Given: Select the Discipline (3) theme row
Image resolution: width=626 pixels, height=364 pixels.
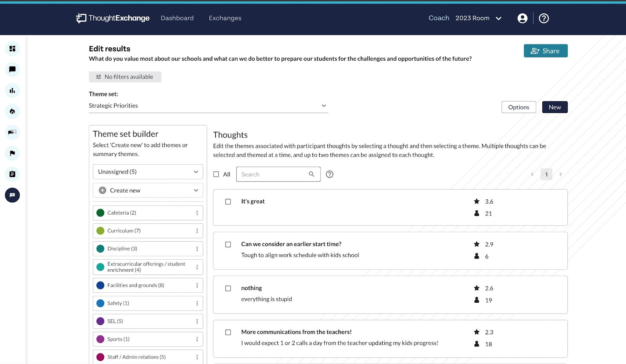Looking at the screenshot, I should [148, 249].
